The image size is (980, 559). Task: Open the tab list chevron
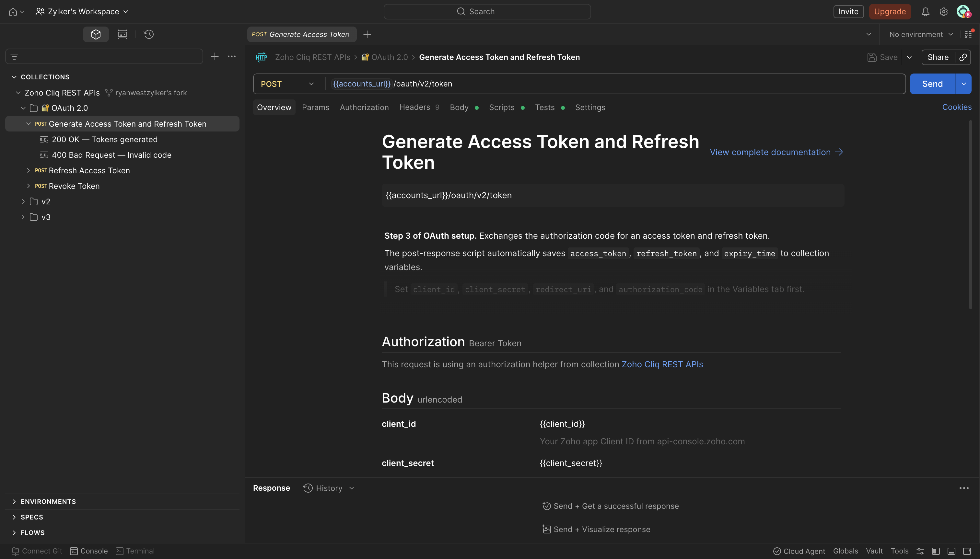(869, 35)
